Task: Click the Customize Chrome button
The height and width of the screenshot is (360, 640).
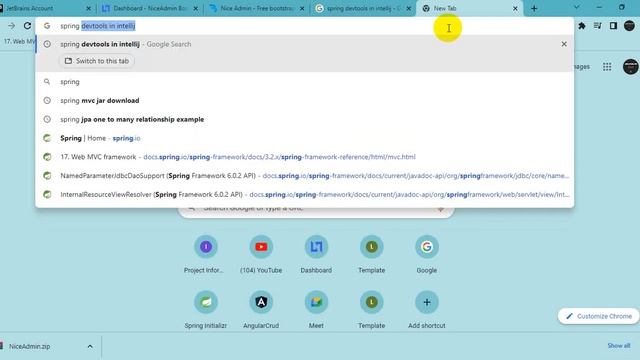Action: [598, 316]
